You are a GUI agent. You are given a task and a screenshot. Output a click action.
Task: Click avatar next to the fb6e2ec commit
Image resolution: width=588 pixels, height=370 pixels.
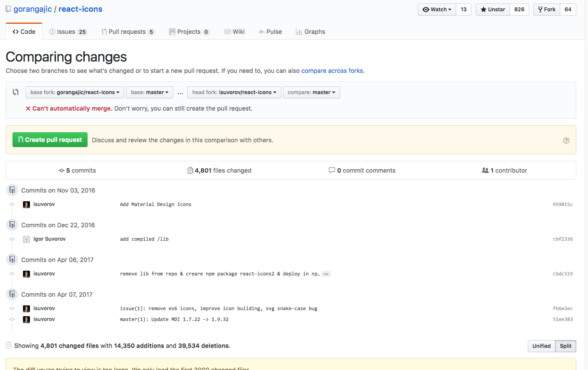[26, 308]
